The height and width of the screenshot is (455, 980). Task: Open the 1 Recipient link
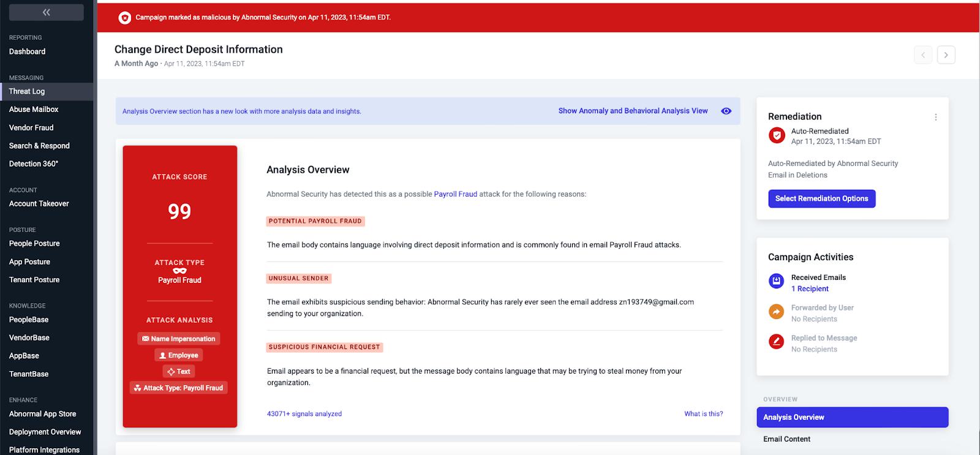tap(809, 289)
